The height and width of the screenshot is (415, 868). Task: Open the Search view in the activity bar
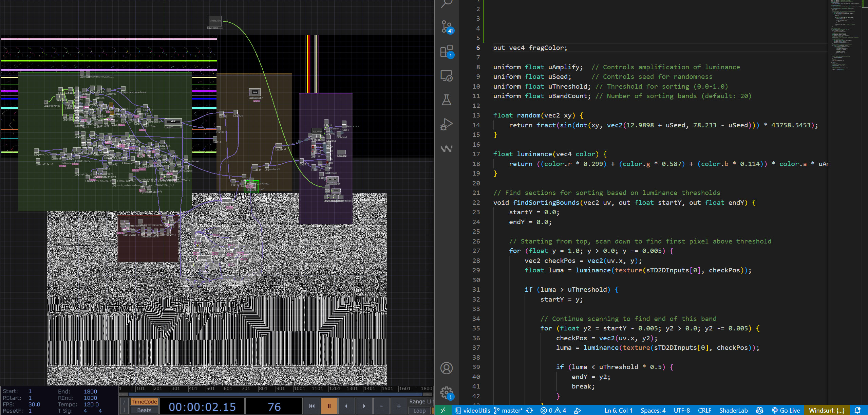447,3
